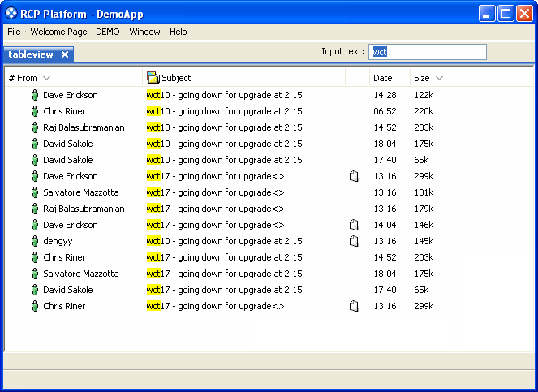Open the Size column dropdown arrow
538x392 pixels.
point(439,78)
